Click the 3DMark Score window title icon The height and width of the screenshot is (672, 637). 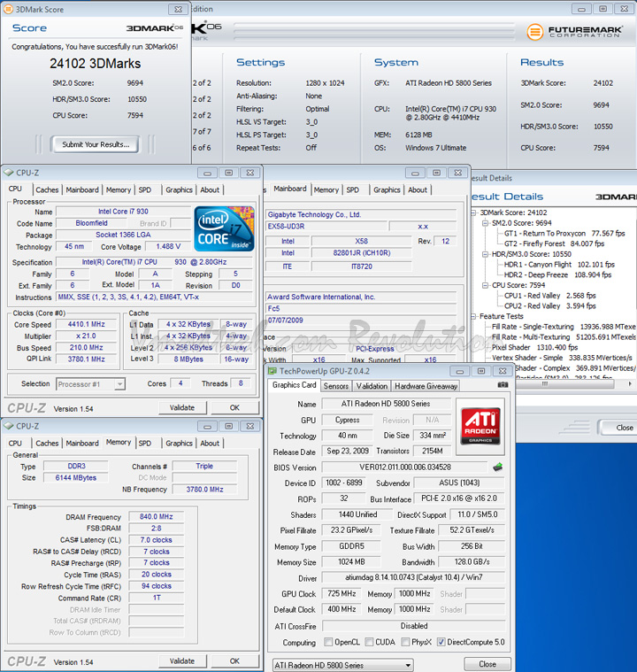(x=8, y=9)
